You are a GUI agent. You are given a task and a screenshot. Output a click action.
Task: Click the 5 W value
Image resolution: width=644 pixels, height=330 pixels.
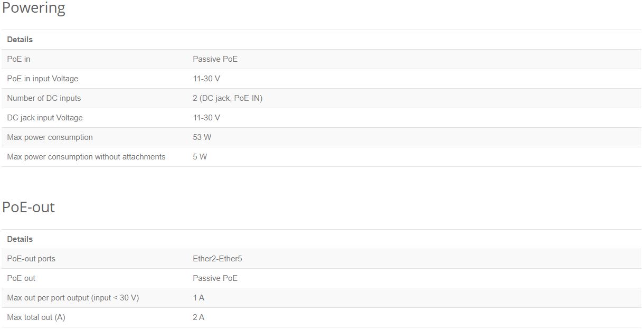click(x=200, y=157)
